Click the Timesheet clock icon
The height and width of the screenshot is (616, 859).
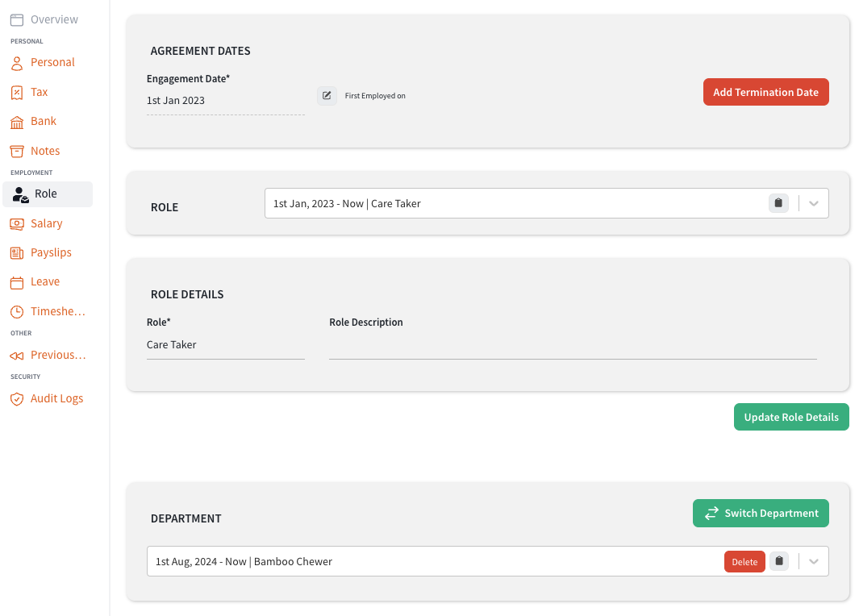(x=17, y=311)
